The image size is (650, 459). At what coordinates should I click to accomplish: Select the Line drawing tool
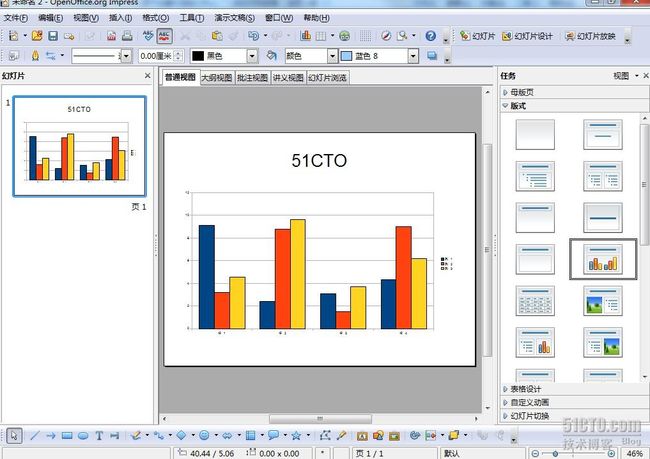(x=35, y=436)
